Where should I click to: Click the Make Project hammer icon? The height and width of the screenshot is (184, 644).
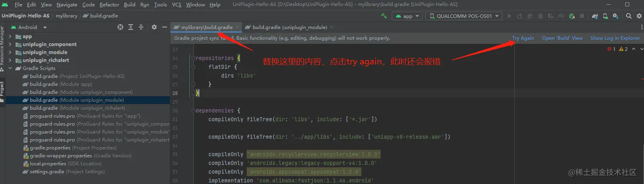[384, 16]
